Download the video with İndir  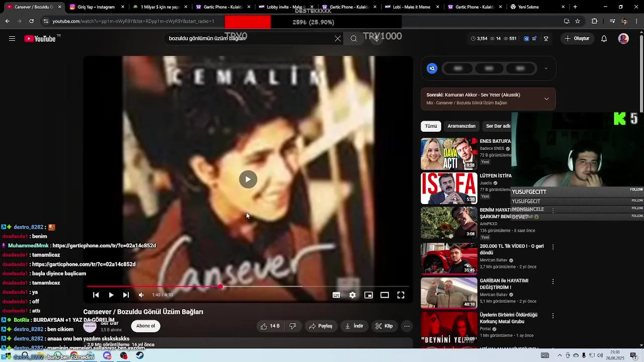[354, 326]
